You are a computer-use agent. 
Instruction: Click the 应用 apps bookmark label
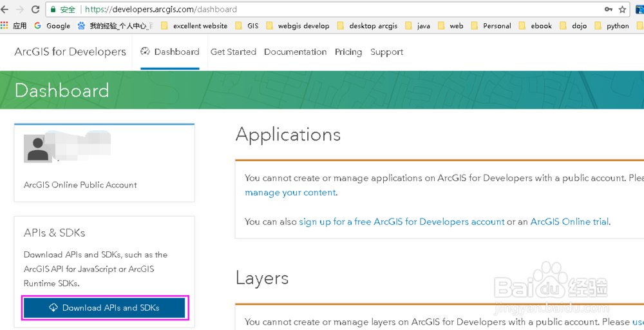[19, 26]
